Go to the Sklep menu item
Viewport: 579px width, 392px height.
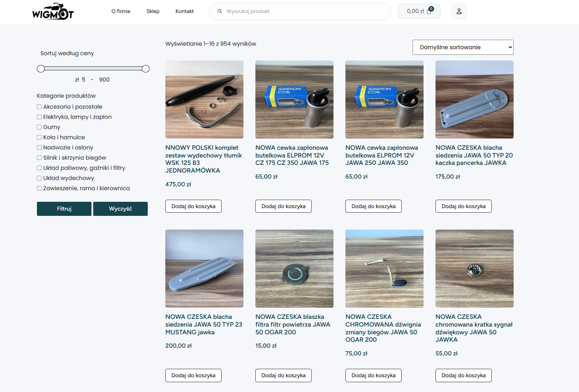(153, 11)
